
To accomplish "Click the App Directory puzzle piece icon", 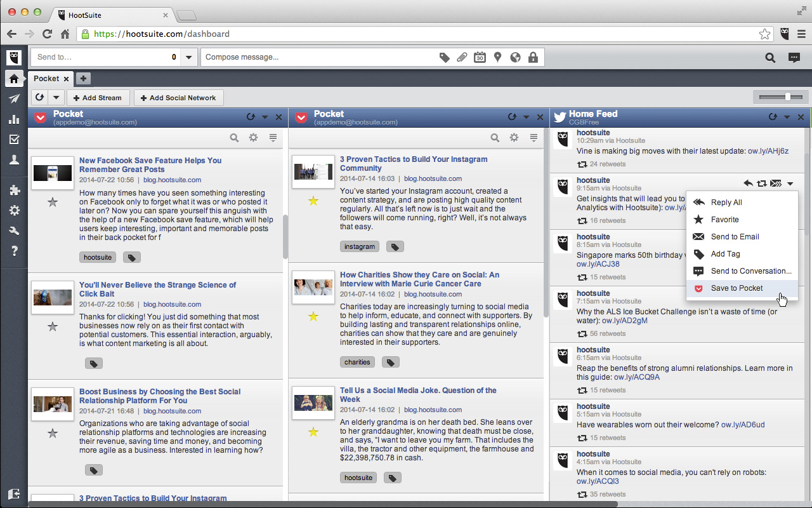I will pyautogui.click(x=13, y=190).
